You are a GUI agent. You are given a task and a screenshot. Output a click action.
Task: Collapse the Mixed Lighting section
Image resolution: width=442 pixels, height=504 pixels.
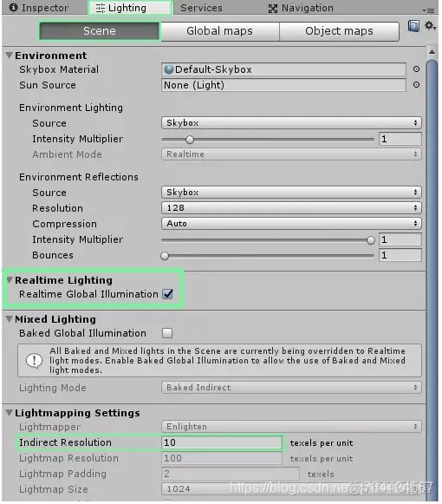[x=10, y=319]
